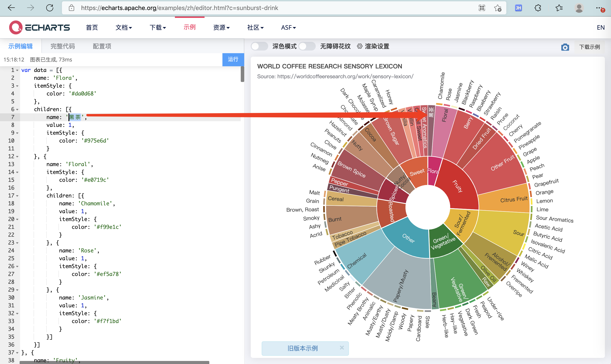Place cursor on '黑茶' text in line 7

(x=75, y=117)
